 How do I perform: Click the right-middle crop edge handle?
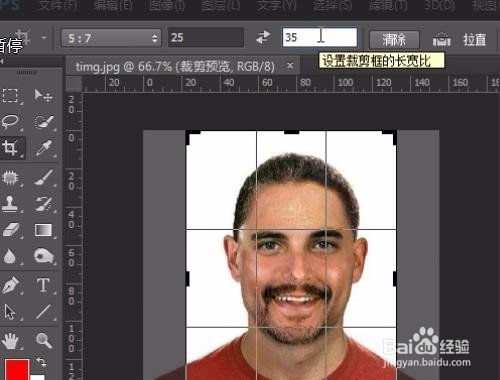pyautogui.click(x=395, y=279)
